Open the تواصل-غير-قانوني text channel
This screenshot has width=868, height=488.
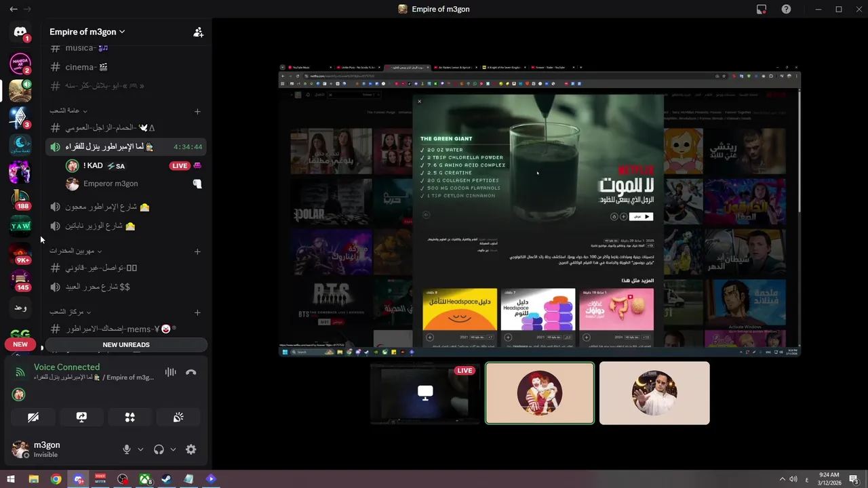(x=126, y=268)
